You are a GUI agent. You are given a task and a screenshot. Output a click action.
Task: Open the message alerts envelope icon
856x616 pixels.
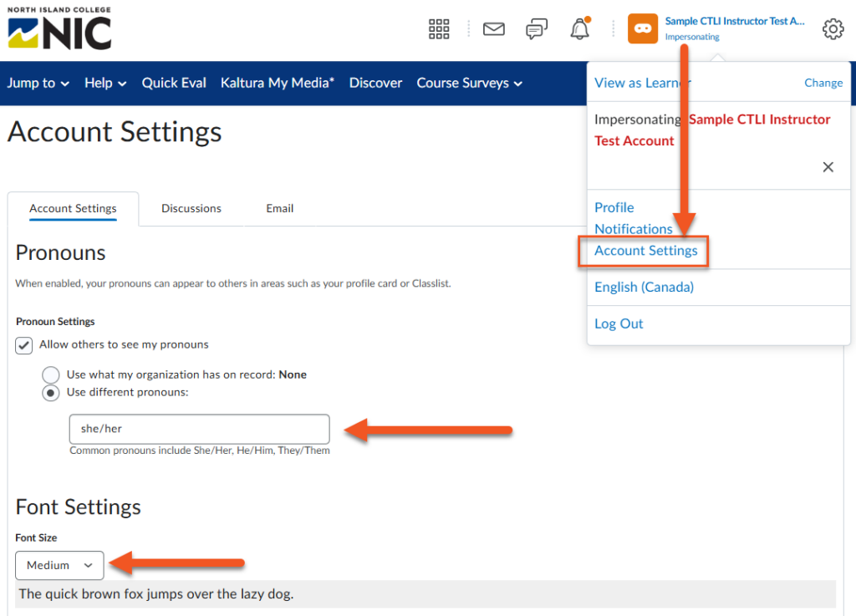(494, 29)
